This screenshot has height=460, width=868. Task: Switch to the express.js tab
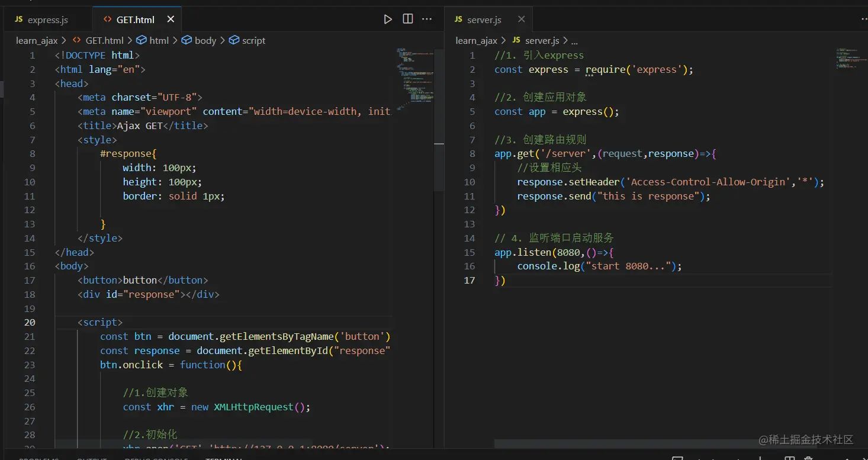(x=47, y=20)
